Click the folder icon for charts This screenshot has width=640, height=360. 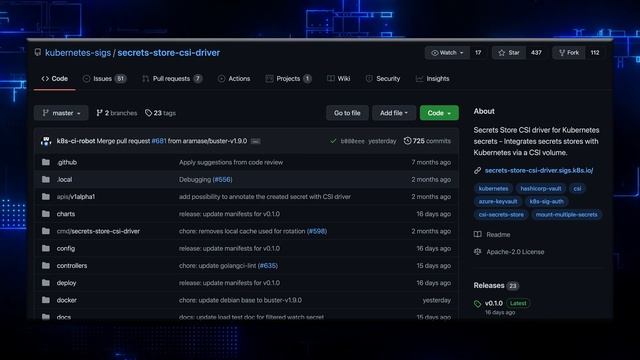coord(46,213)
